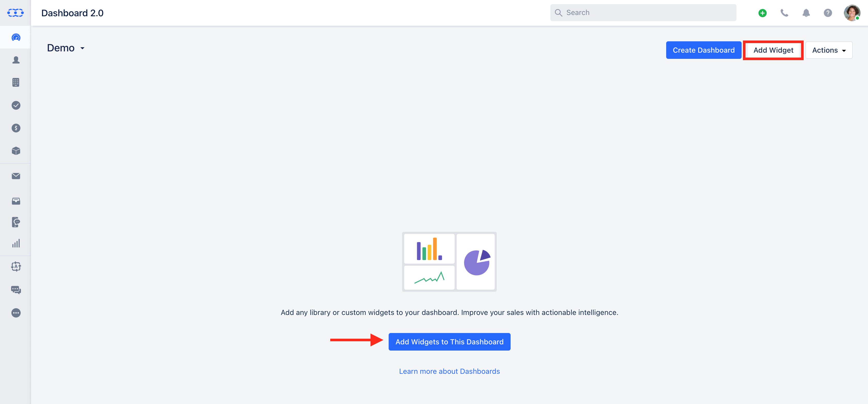Focus the Search input field
The width and height of the screenshot is (868, 404).
click(x=643, y=13)
